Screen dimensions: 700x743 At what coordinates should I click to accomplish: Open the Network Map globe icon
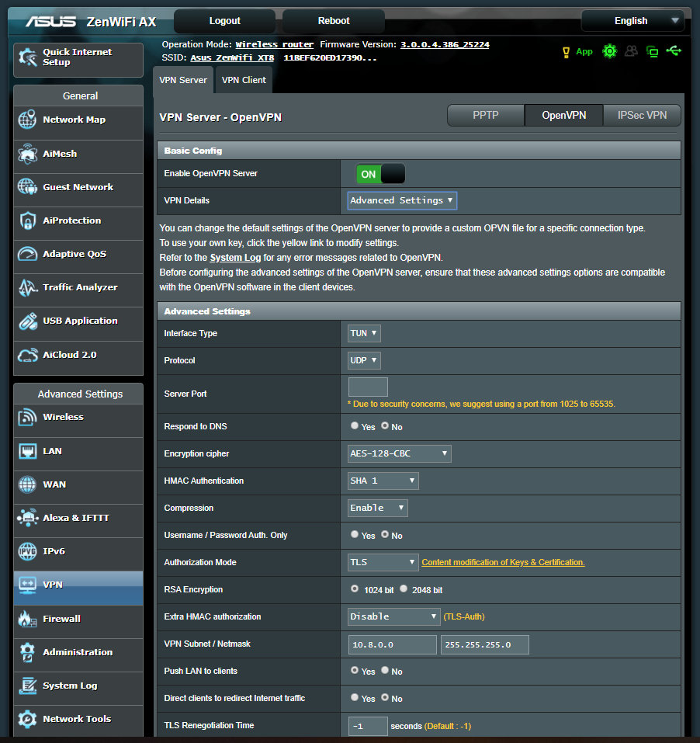click(27, 120)
